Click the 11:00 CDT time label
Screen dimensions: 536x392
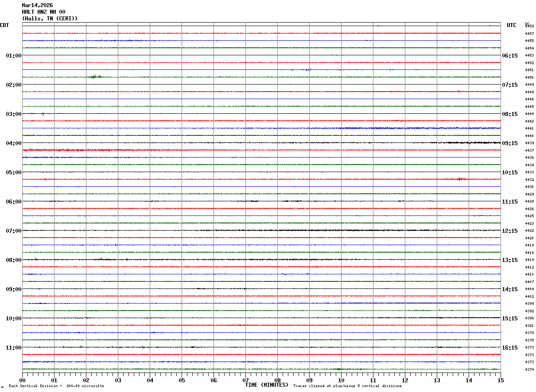[x=14, y=347]
